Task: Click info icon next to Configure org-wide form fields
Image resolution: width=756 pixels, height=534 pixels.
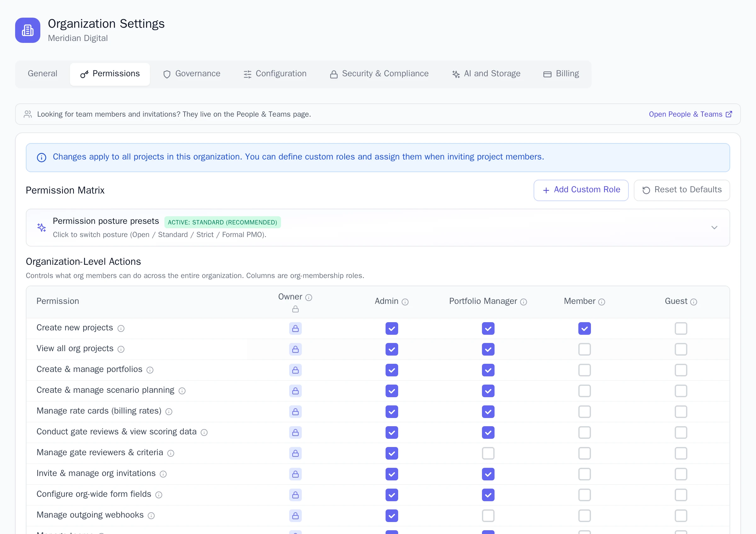Action: click(x=159, y=495)
